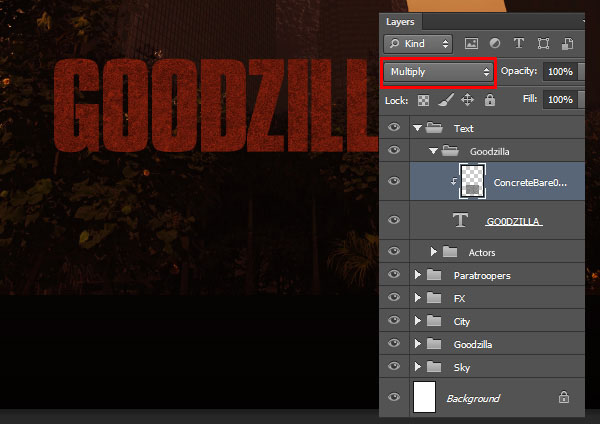Screen dimensions: 600x424
Task: Click the GOODZILLA title text on canvas
Action: click(216, 105)
